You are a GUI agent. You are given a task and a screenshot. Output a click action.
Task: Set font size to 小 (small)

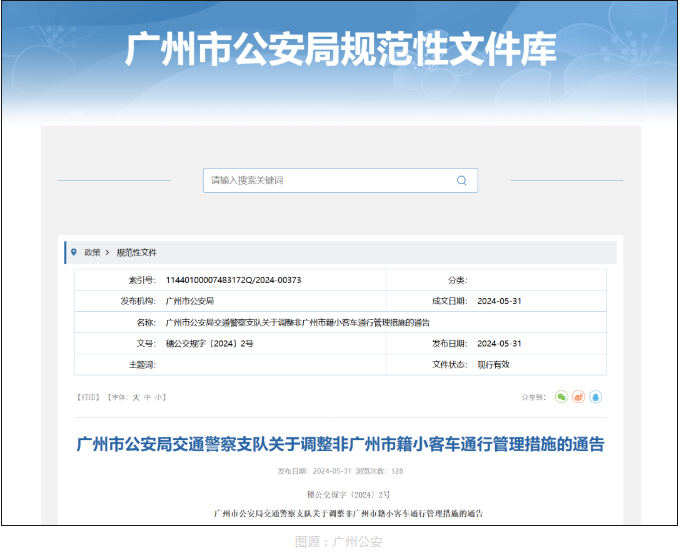point(159,397)
